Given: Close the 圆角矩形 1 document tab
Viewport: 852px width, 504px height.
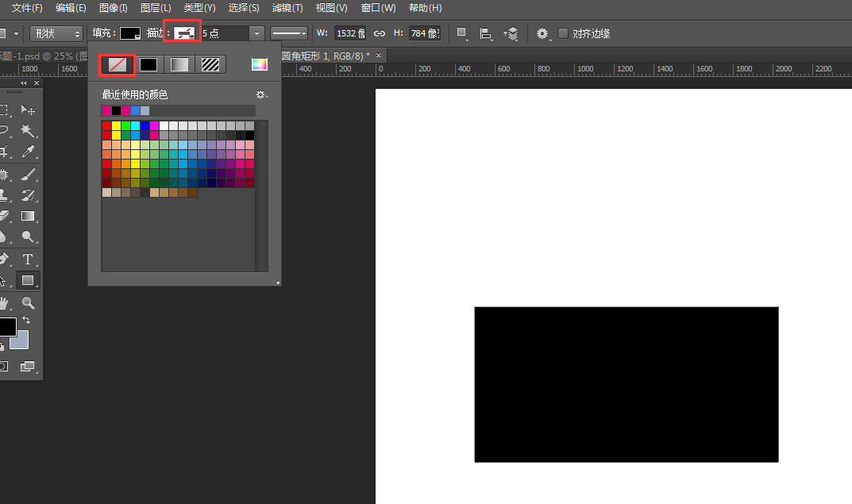Looking at the screenshot, I should [x=379, y=56].
